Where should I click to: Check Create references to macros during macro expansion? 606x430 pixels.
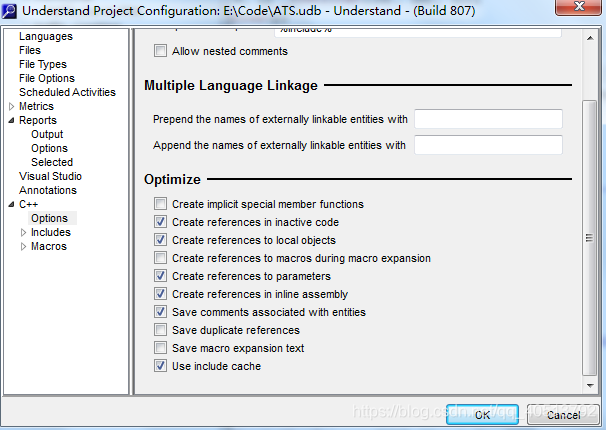160,258
